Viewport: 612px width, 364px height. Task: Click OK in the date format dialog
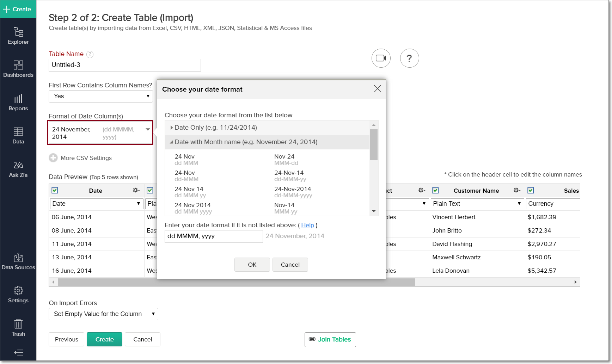coord(252,265)
